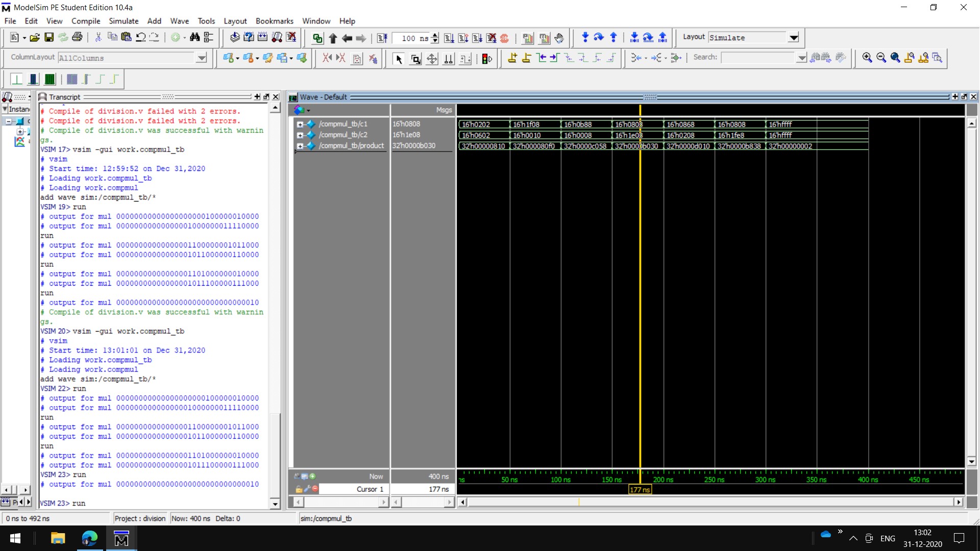
Task: Open File Explorer from the taskbar
Action: [x=58, y=538]
